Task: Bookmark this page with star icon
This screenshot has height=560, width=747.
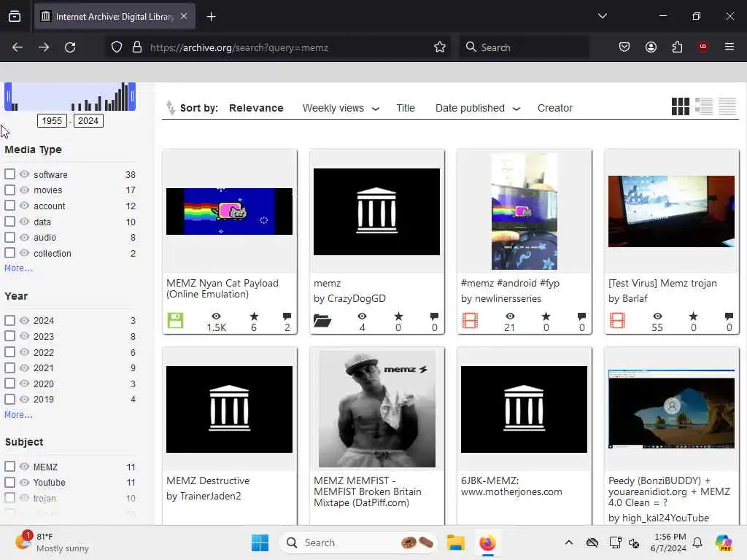Action: pos(440,47)
